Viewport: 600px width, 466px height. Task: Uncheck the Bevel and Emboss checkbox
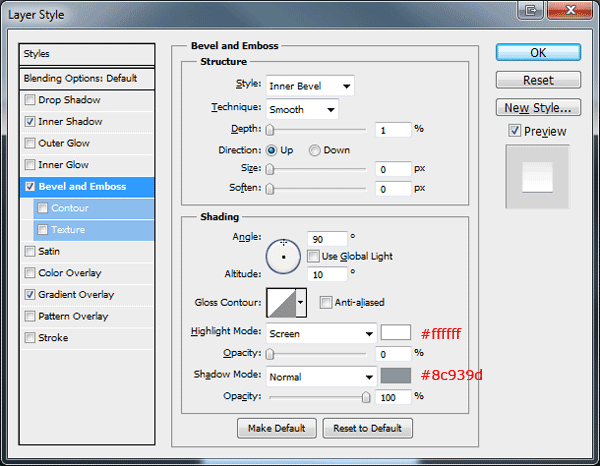30,187
